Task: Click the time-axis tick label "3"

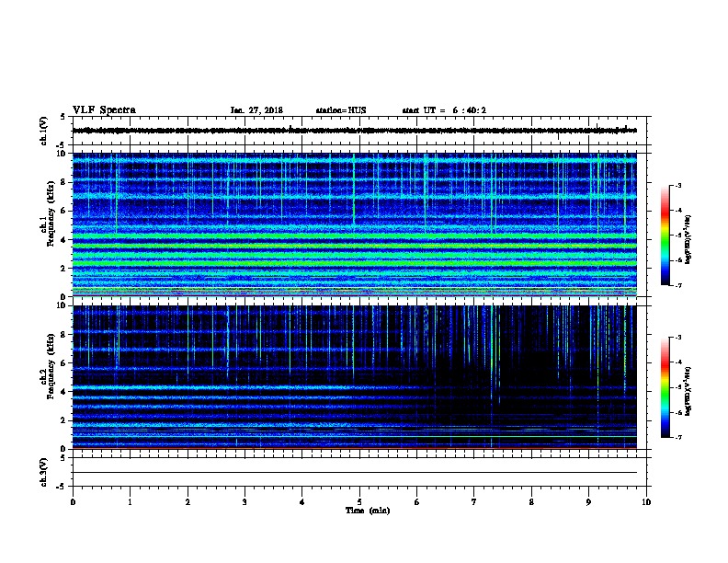Action: (x=245, y=502)
